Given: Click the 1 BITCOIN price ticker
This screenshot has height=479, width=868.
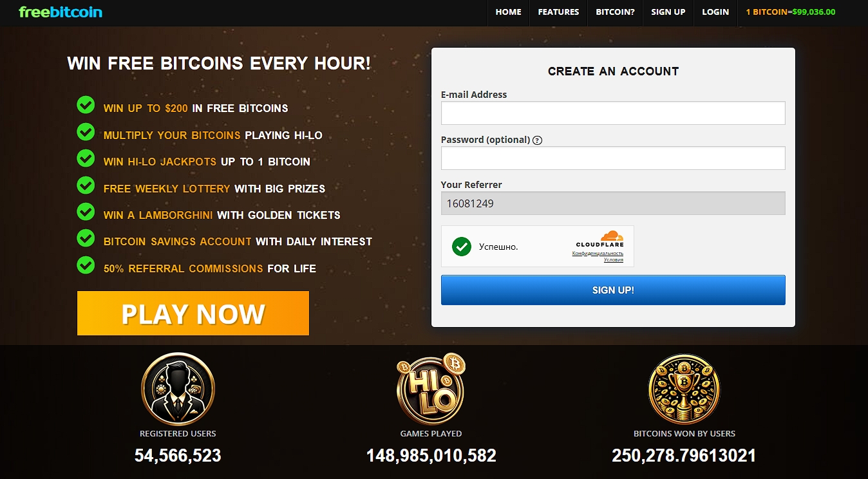Looking at the screenshot, I should [x=791, y=12].
